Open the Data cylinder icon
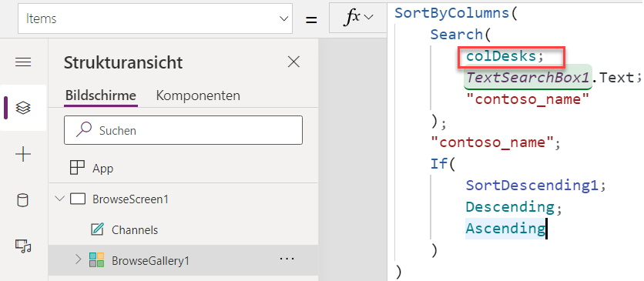The image size is (644, 281). click(22, 201)
